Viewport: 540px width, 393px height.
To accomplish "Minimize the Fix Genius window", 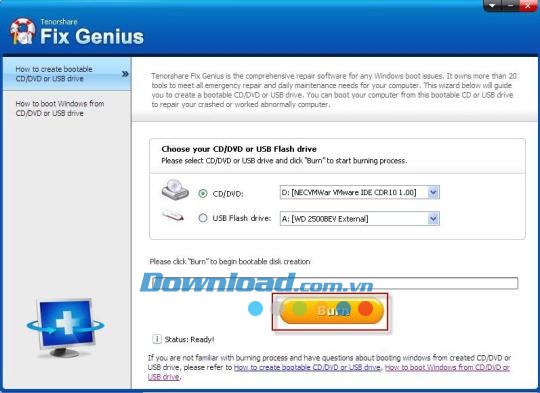I will (510, 6).
